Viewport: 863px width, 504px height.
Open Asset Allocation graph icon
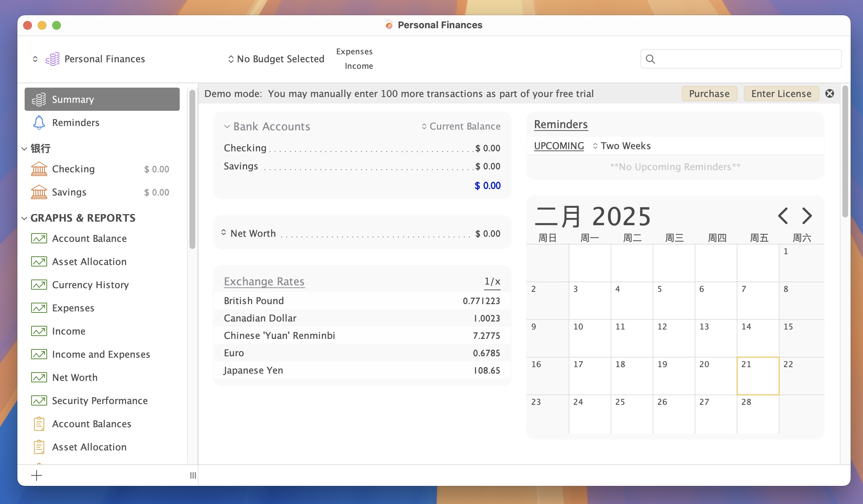point(39,262)
